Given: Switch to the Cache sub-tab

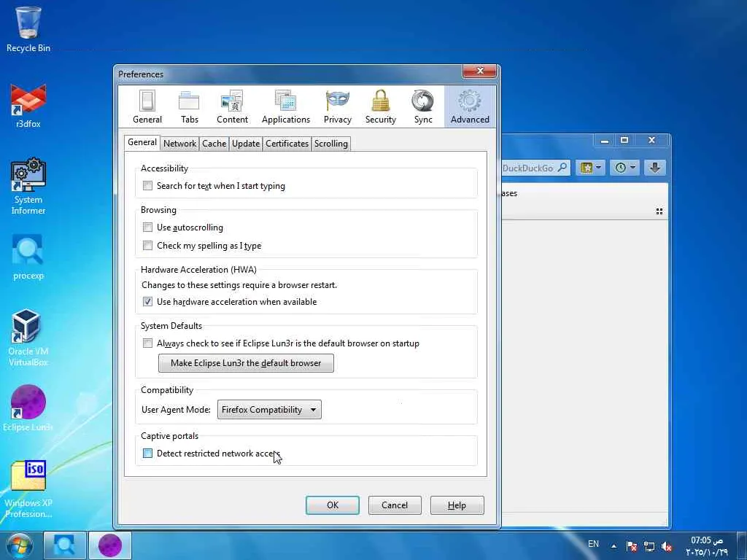Looking at the screenshot, I should pyautogui.click(x=214, y=144).
